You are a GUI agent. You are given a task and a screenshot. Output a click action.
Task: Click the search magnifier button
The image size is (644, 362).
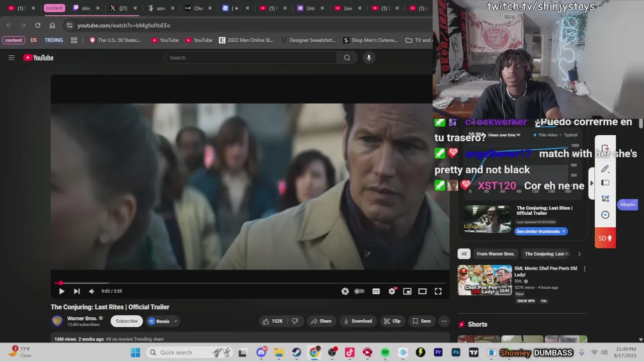pyautogui.click(x=347, y=58)
